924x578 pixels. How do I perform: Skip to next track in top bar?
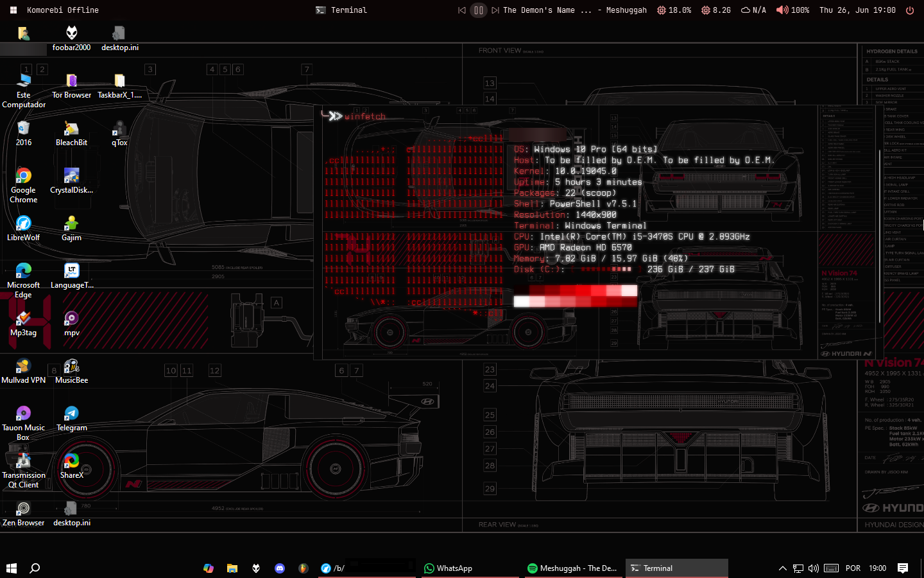[495, 10]
